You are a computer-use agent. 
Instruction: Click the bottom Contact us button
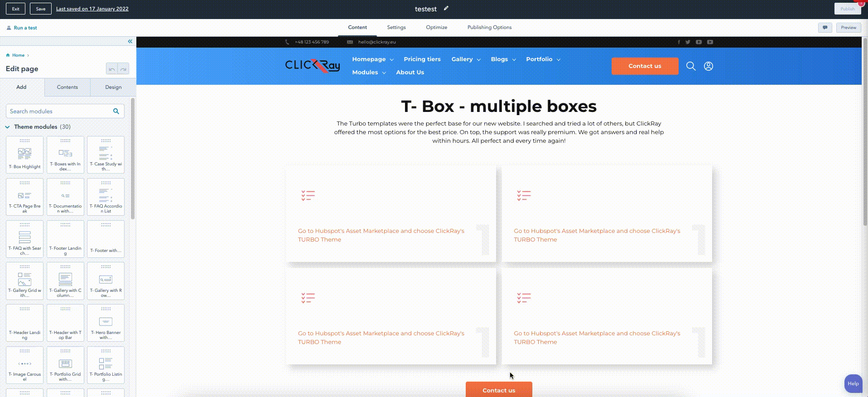(499, 390)
